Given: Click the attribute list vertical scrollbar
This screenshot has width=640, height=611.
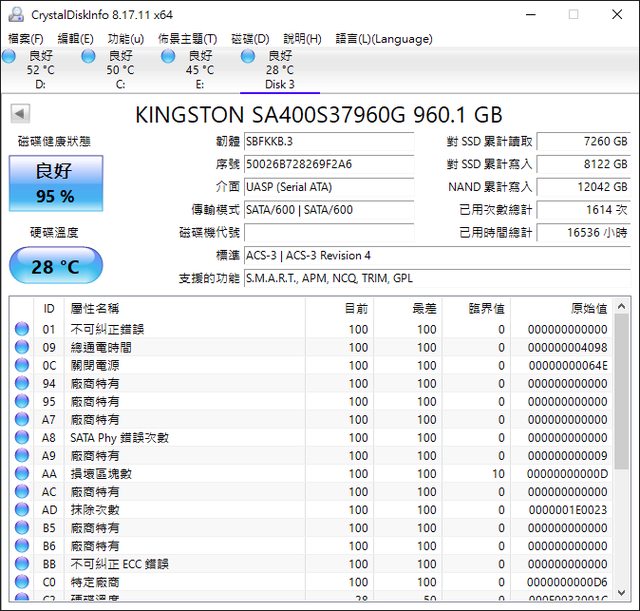Looking at the screenshot, I should (x=622, y=450).
